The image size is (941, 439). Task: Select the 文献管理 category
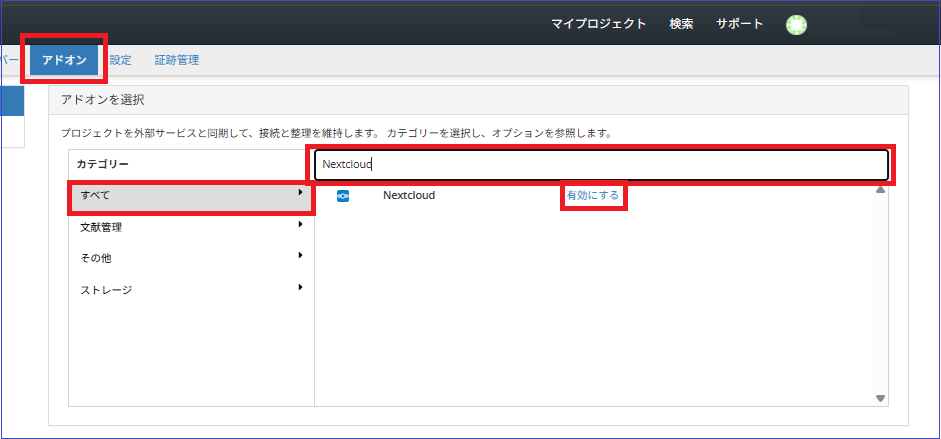(101, 227)
